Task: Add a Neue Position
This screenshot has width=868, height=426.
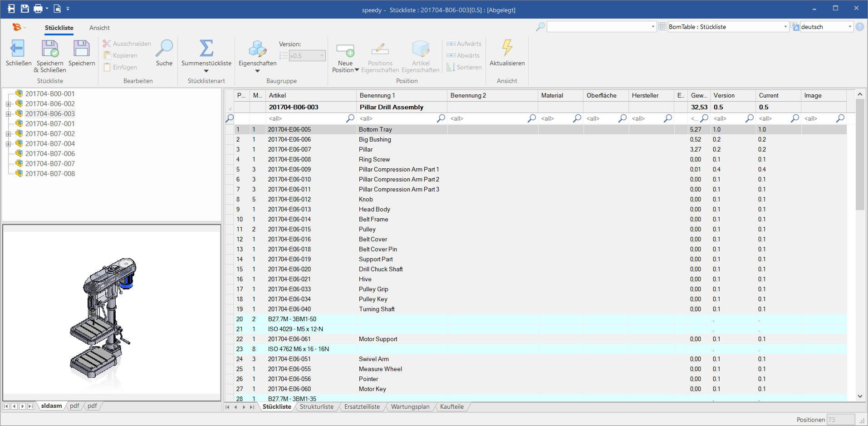Action: coord(345,50)
